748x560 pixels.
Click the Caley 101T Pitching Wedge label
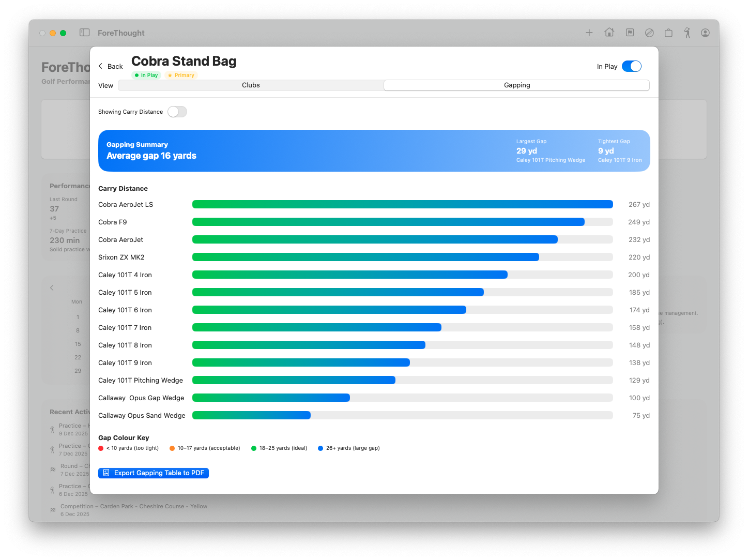(x=141, y=380)
